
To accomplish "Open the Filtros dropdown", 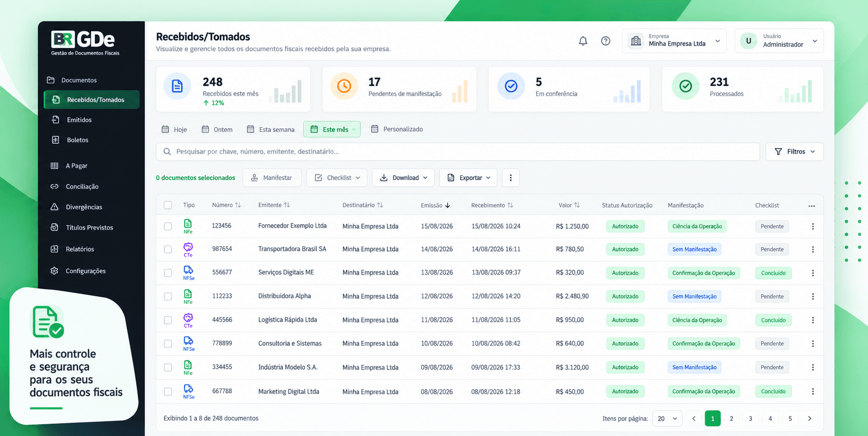I will tap(794, 152).
